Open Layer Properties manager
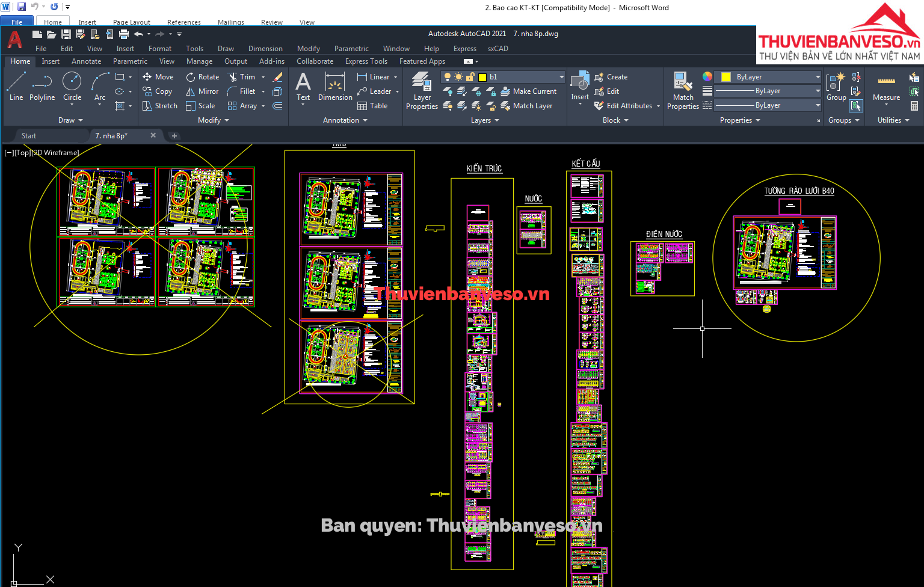This screenshot has height=587, width=924. point(422,90)
